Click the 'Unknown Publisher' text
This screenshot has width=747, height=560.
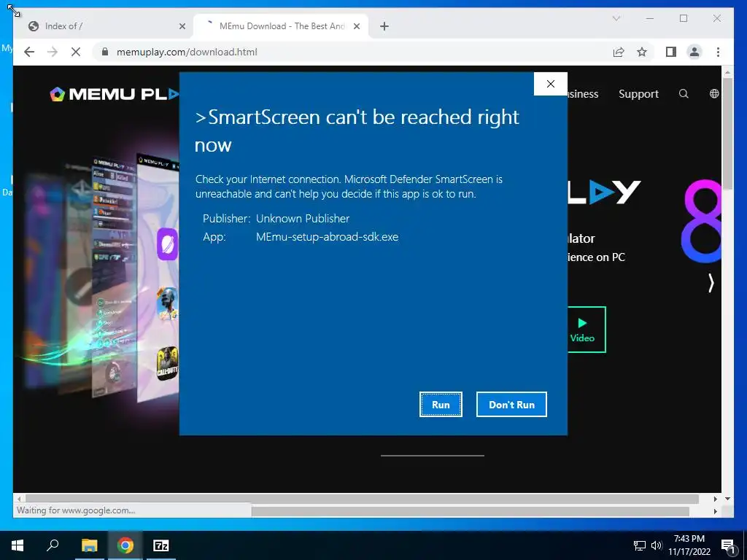pos(303,219)
